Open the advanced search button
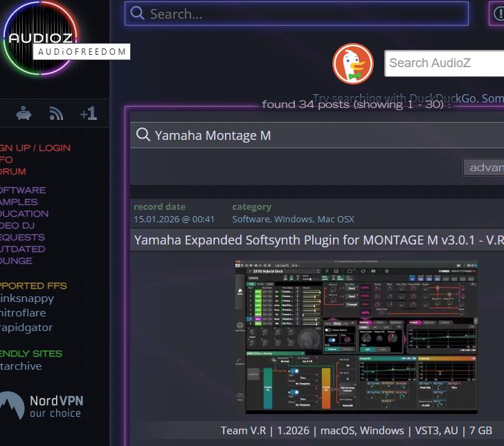This screenshot has height=446, width=504. [x=483, y=167]
